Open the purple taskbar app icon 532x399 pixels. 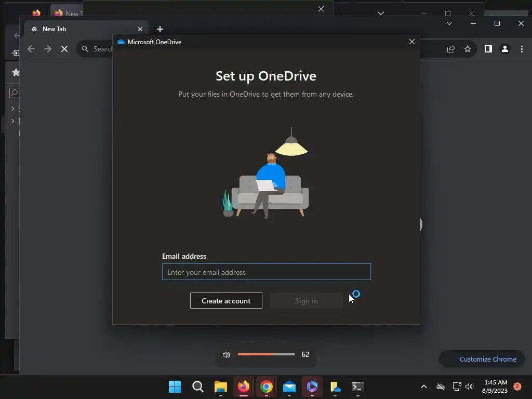pos(312,387)
